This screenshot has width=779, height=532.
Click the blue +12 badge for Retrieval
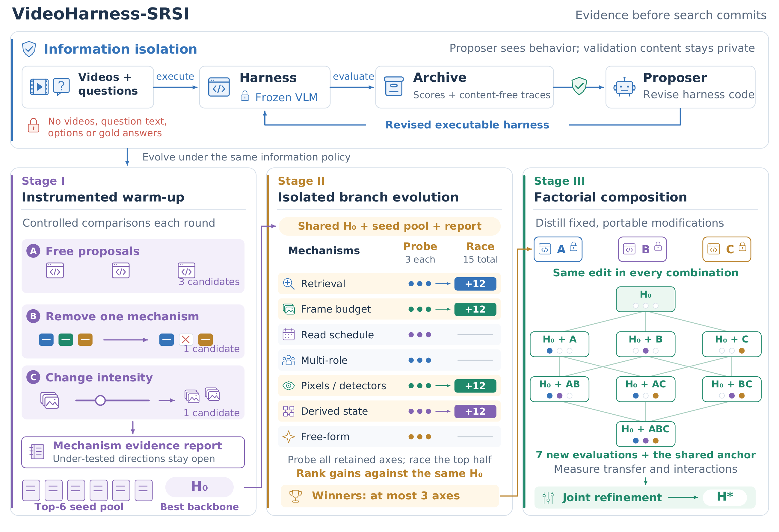click(475, 284)
